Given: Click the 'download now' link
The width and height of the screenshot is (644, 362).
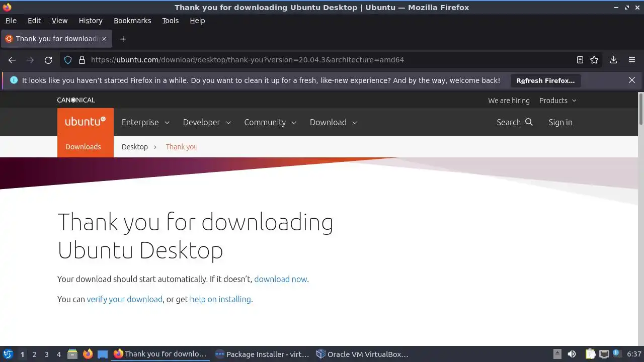Looking at the screenshot, I should [x=280, y=279].
